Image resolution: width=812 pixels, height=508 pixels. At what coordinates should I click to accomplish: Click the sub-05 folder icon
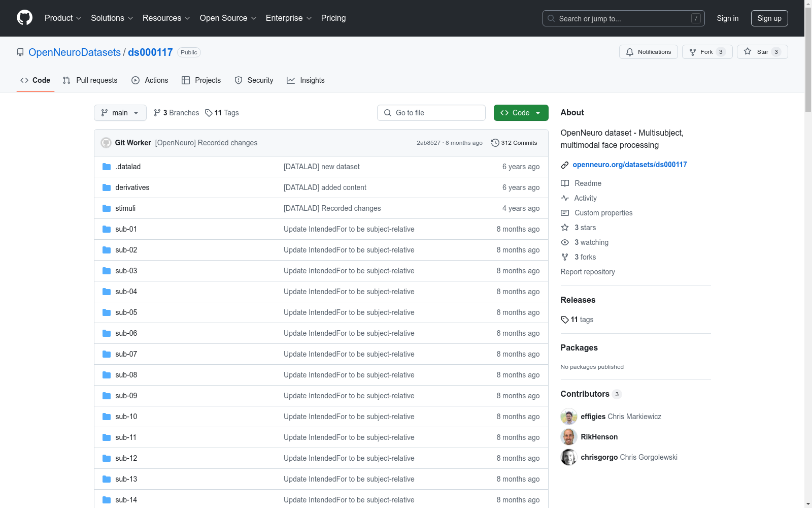coord(107,312)
